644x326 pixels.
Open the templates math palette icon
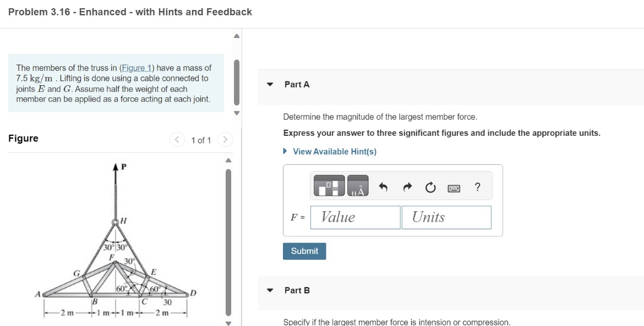[x=329, y=186]
